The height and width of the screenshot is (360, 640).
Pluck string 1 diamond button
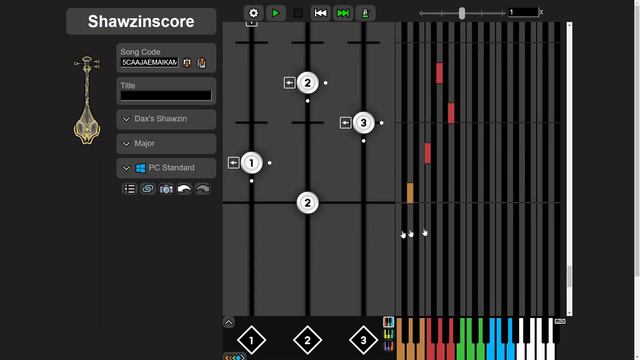pos(251,340)
